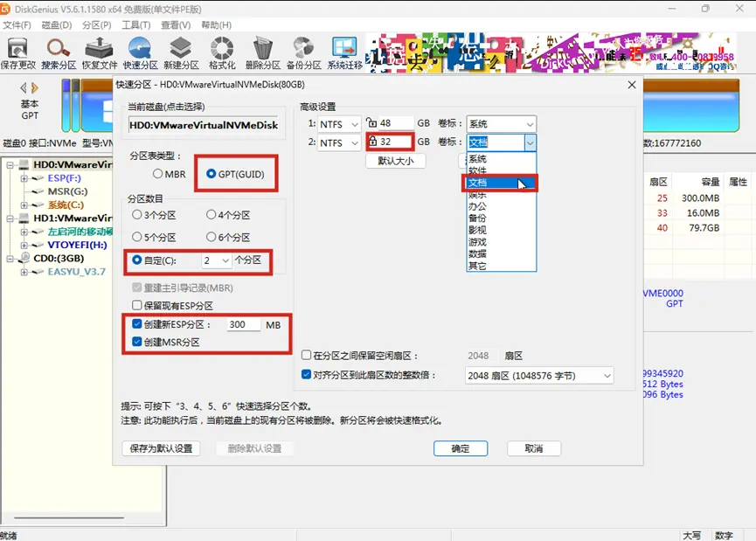Click the current disk HD0:VMwareVirtualNVMeDisk selector

[204, 125]
